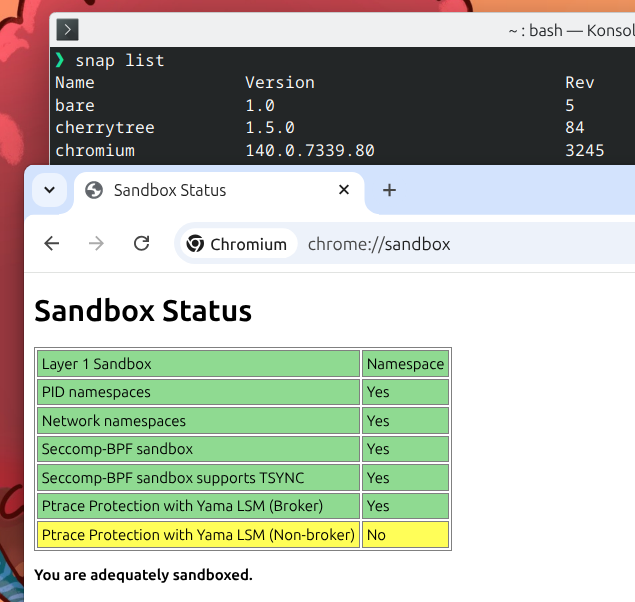Click the green prompt arrow in Konsole
This screenshot has height=602, width=635.
tap(60, 60)
